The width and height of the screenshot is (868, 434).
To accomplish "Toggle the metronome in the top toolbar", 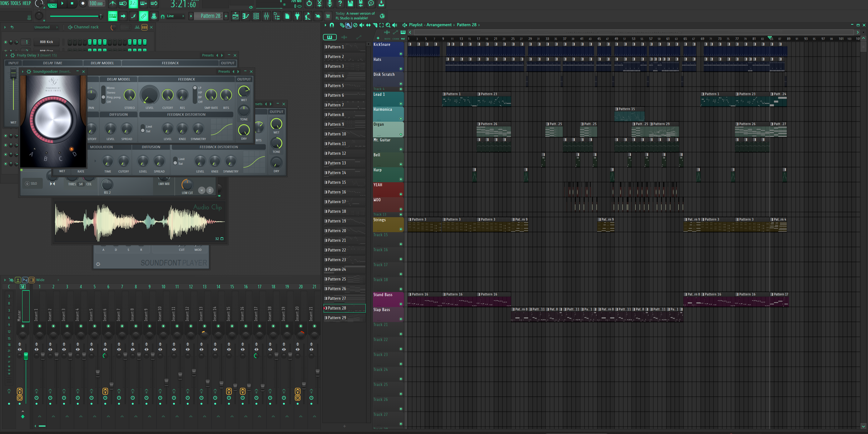I will tap(112, 3).
